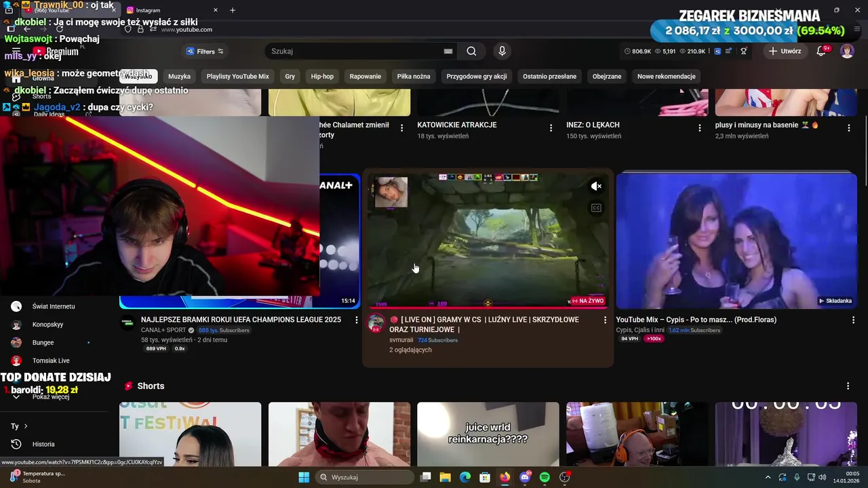
Task: Select the Rapowanie filter chip
Action: tap(366, 77)
